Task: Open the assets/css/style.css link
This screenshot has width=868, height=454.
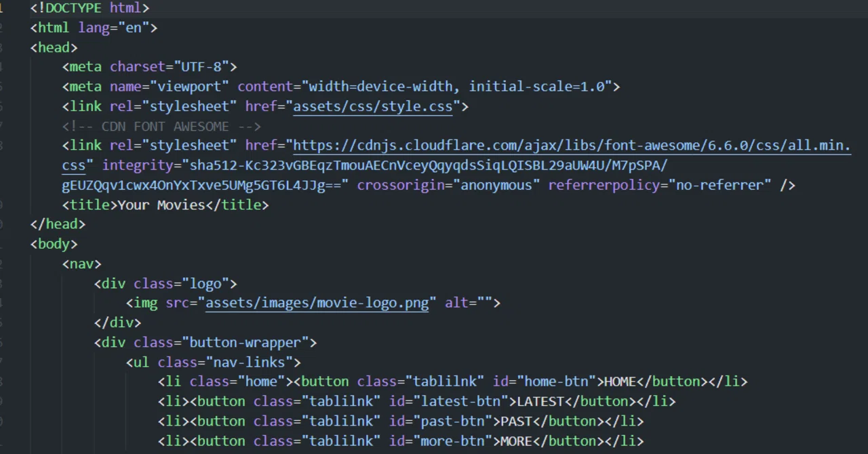Action: 372,106
